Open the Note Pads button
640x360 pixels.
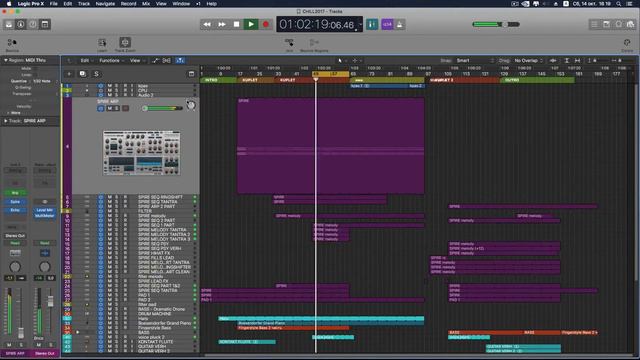tap(607, 24)
